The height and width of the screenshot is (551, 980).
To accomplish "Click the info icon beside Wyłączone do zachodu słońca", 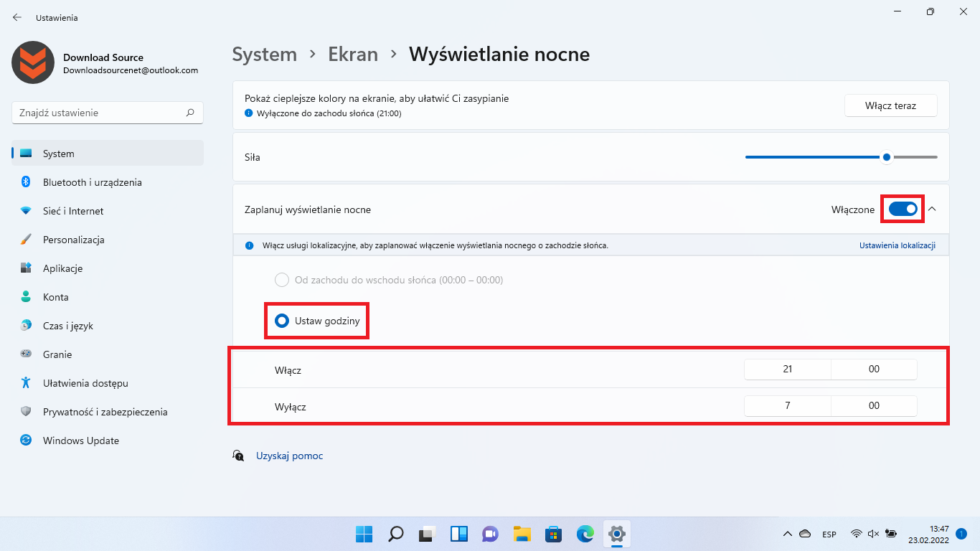I will coord(248,113).
